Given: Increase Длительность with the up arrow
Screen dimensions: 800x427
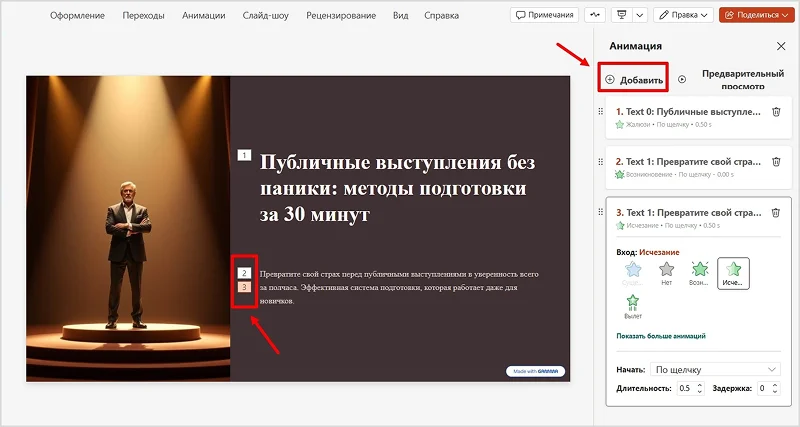Looking at the screenshot, I should [x=700, y=385].
